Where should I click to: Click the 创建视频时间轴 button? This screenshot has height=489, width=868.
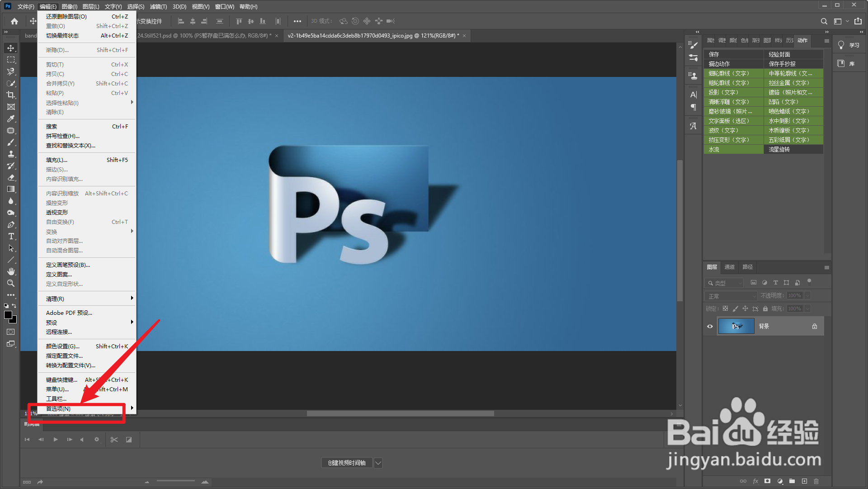click(x=347, y=463)
